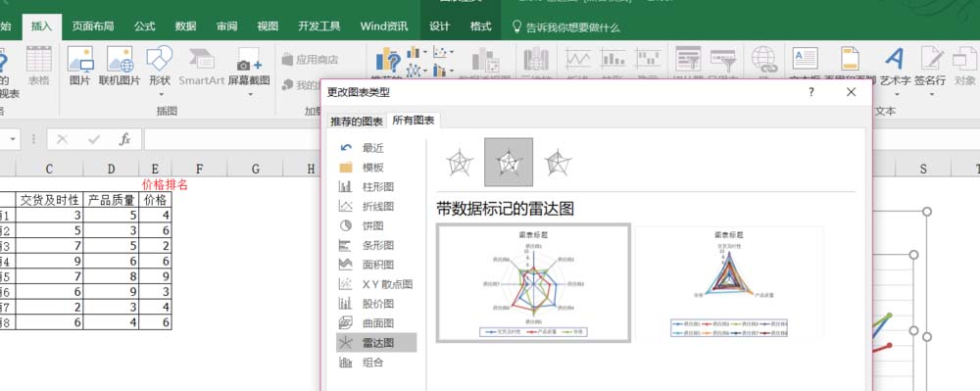Image resolution: width=980 pixels, height=391 pixels.
Task: Click the win/loss sparkline icon
Action: pos(648,59)
